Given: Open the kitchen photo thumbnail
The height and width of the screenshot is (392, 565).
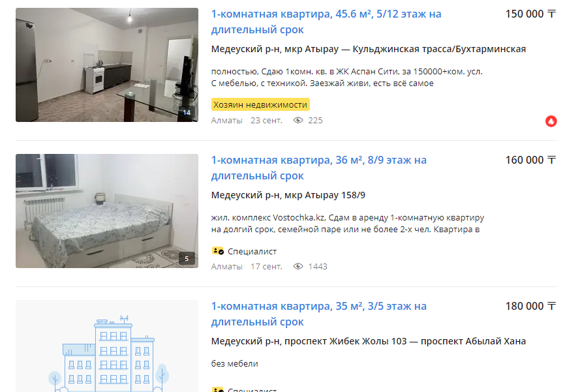Looking at the screenshot, I should (107, 65).
